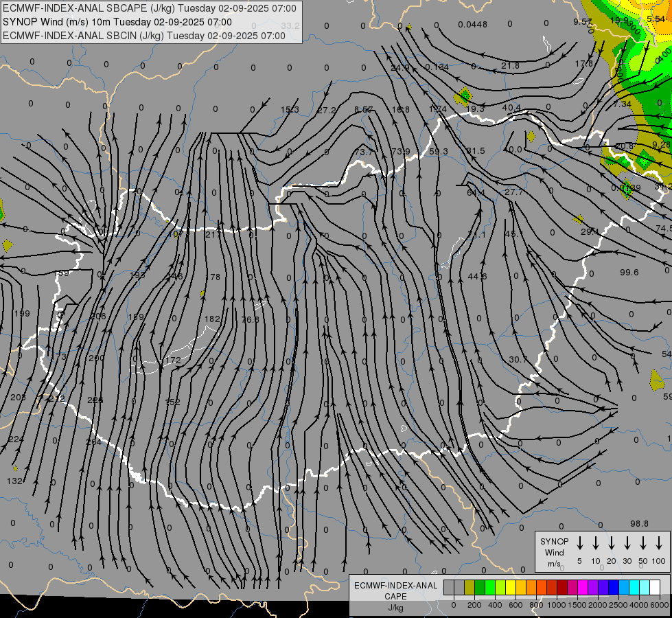Click the 264 map value

point(94,442)
